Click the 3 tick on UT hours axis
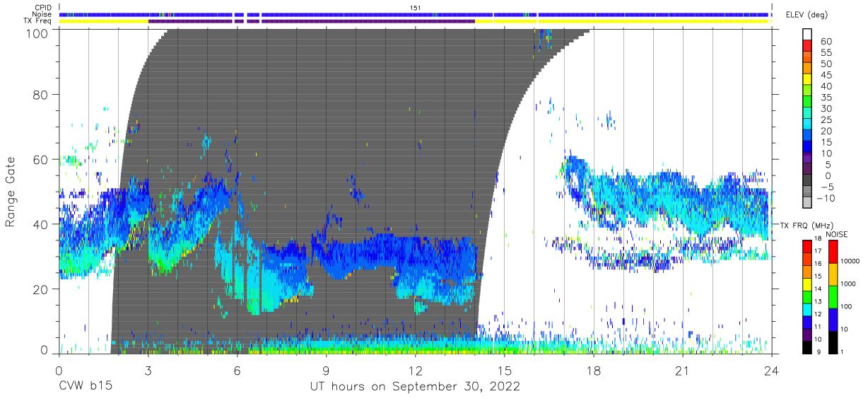This screenshot has height=401, width=868. click(148, 370)
